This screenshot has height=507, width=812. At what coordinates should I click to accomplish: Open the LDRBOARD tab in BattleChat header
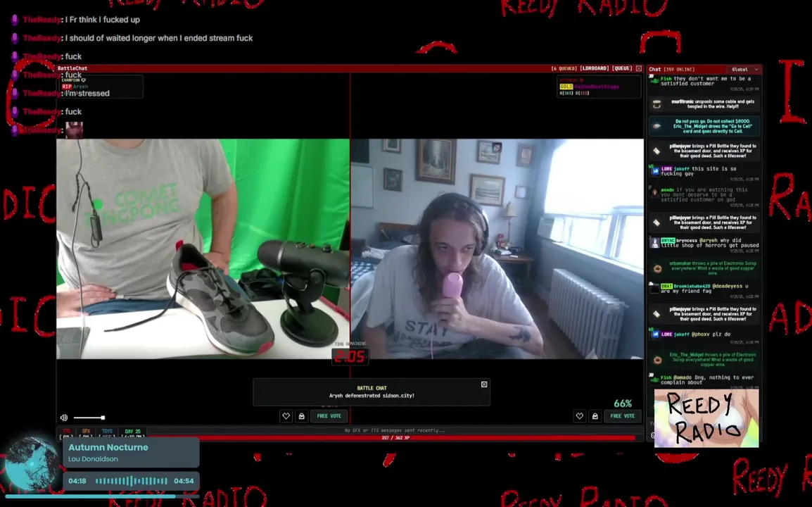coord(595,68)
